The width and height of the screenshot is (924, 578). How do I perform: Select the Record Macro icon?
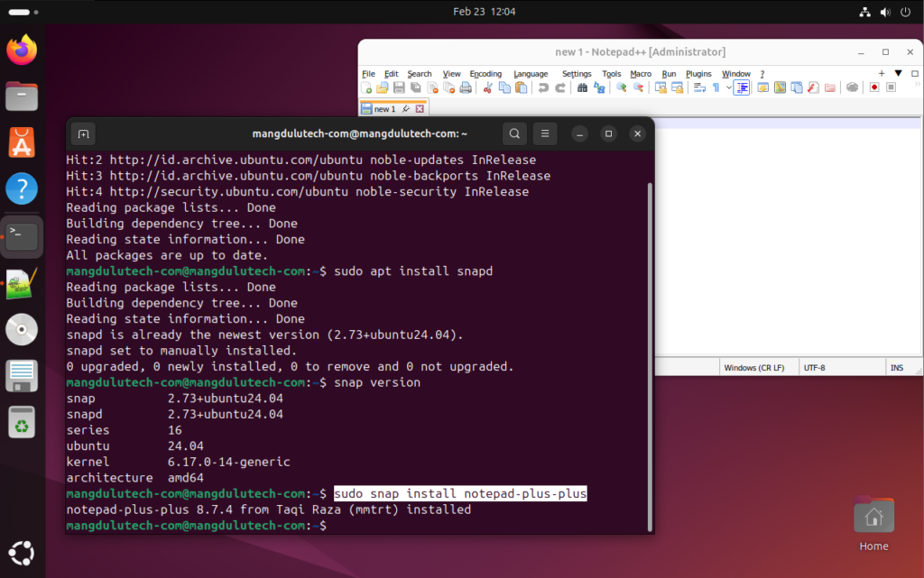pos(874,87)
